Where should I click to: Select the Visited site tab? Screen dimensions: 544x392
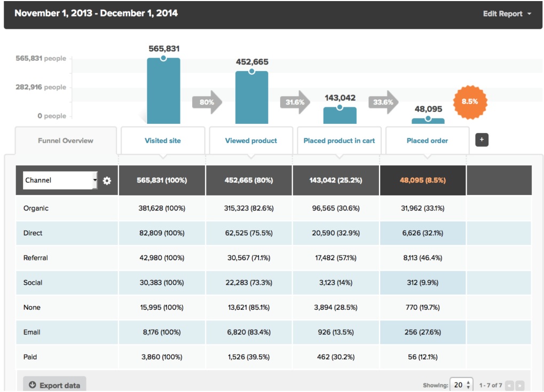tap(161, 140)
